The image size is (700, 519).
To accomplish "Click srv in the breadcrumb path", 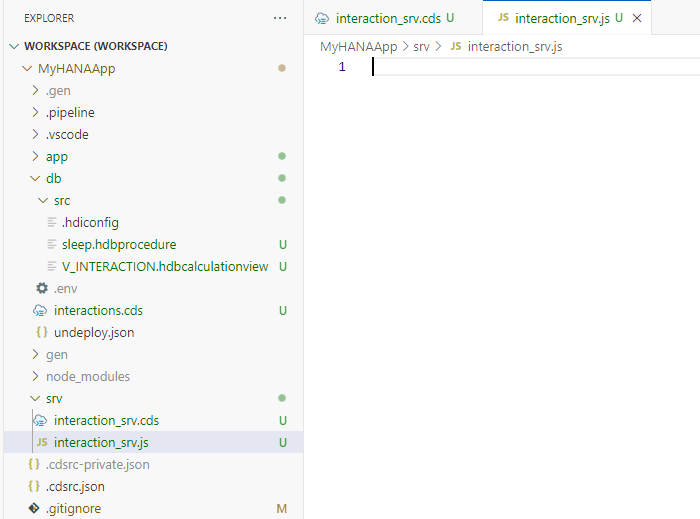I will pos(421,46).
